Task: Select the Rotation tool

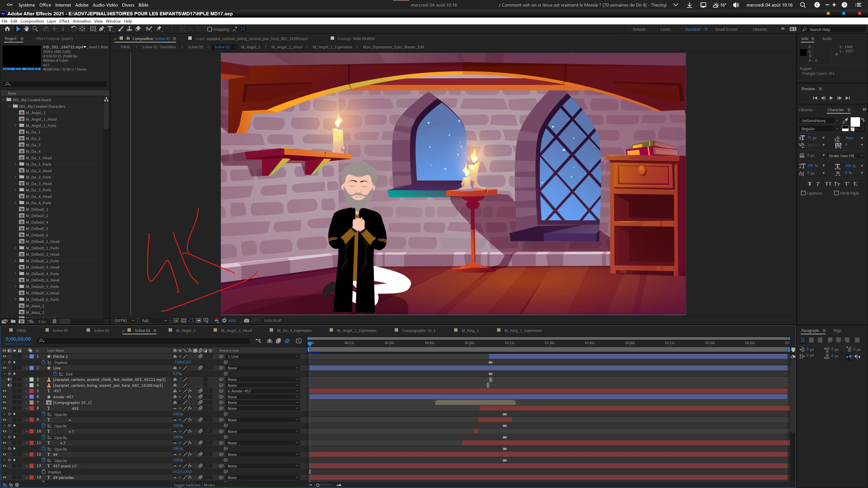Action: click(73, 29)
